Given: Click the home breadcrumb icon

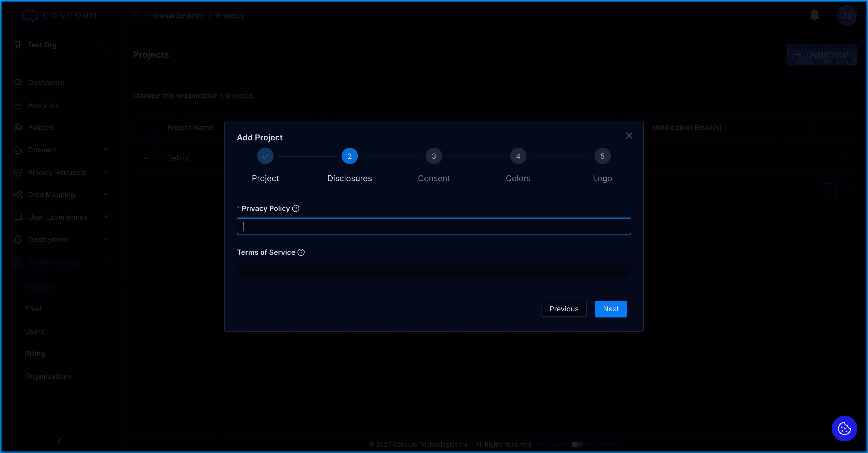Looking at the screenshot, I should coord(137,16).
